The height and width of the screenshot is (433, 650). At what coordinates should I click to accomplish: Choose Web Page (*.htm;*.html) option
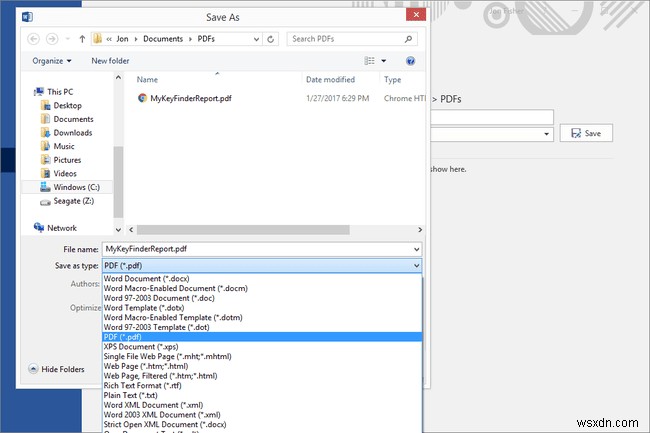tap(262, 366)
